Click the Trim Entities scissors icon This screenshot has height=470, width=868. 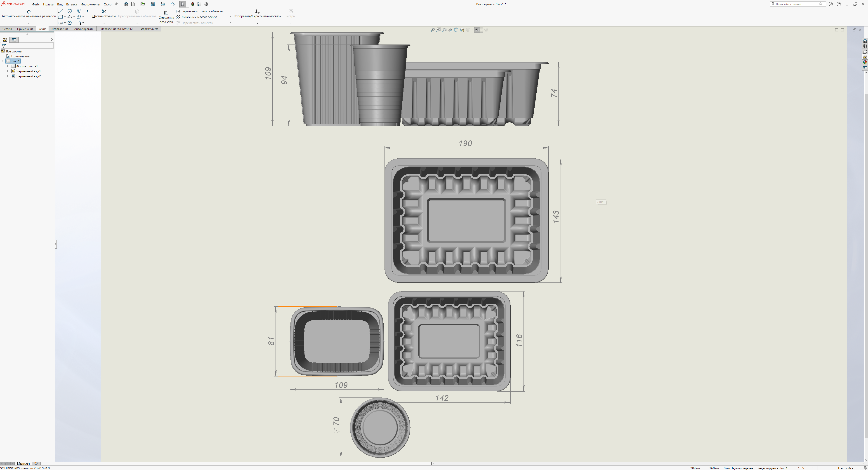coord(104,12)
